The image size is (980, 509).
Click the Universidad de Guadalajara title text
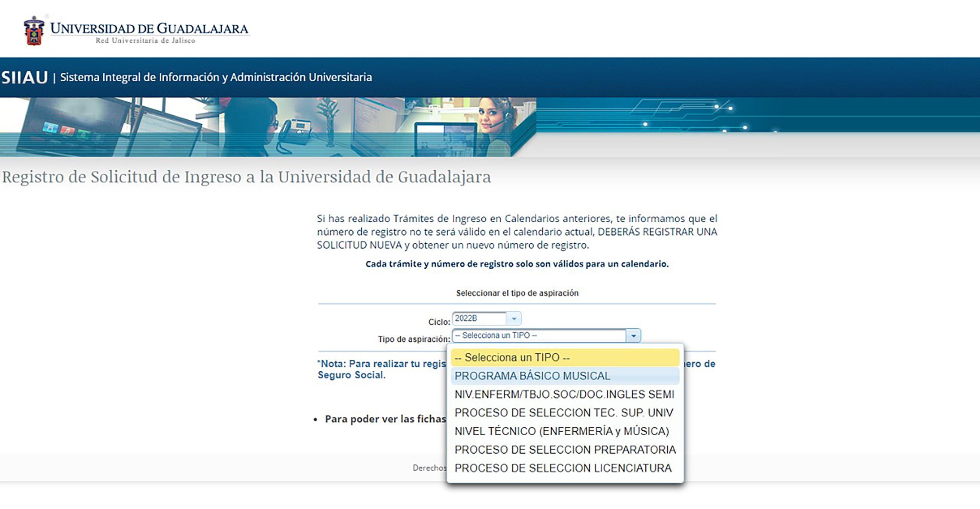pos(149,29)
